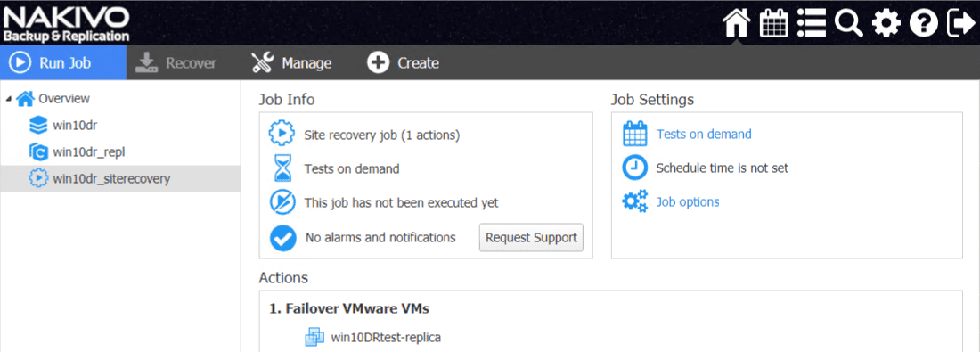Viewport: 980px width, 352px height.
Task: Click the Job Settings calendar icon
Action: point(634,134)
